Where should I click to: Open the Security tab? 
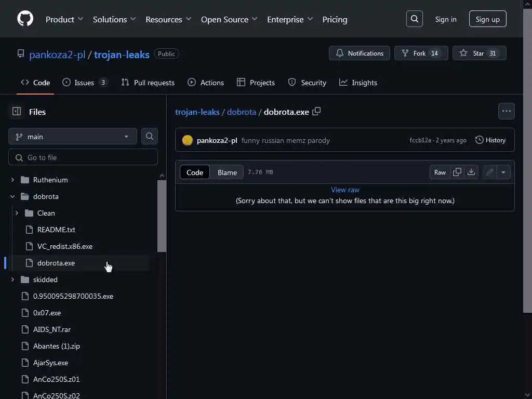coord(307,83)
